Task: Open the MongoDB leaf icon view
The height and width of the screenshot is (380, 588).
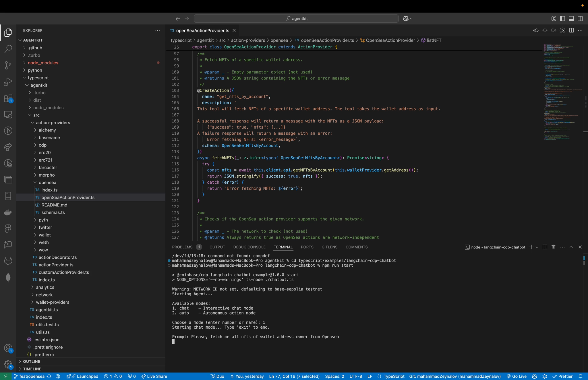Action: tap(8, 278)
